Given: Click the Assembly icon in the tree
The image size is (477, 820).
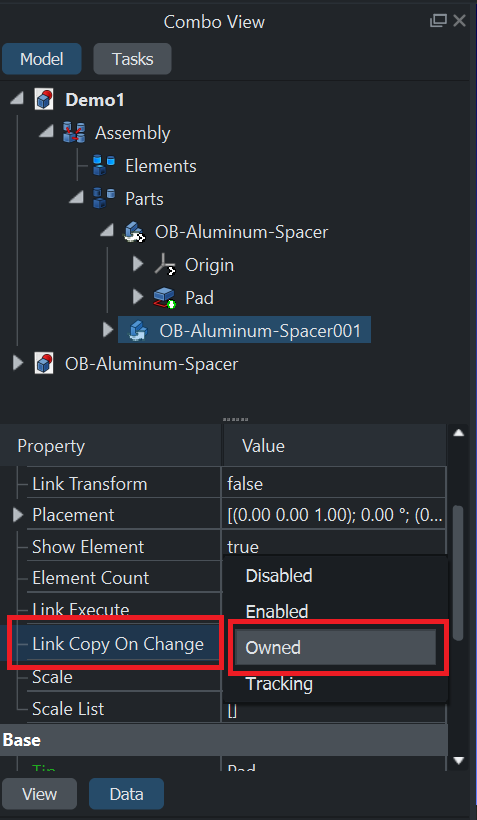Looking at the screenshot, I should 74,132.
